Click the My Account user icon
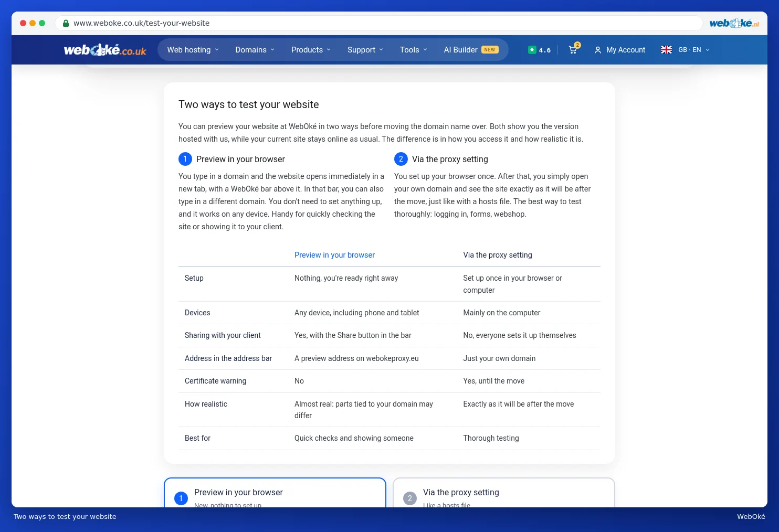The image size is (779, 532). coord(597,50)
